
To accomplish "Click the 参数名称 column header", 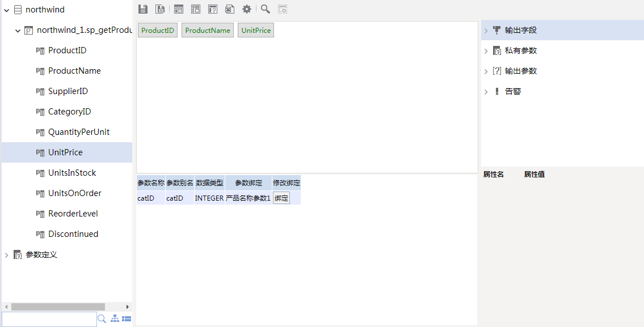I will pos(151,183).
